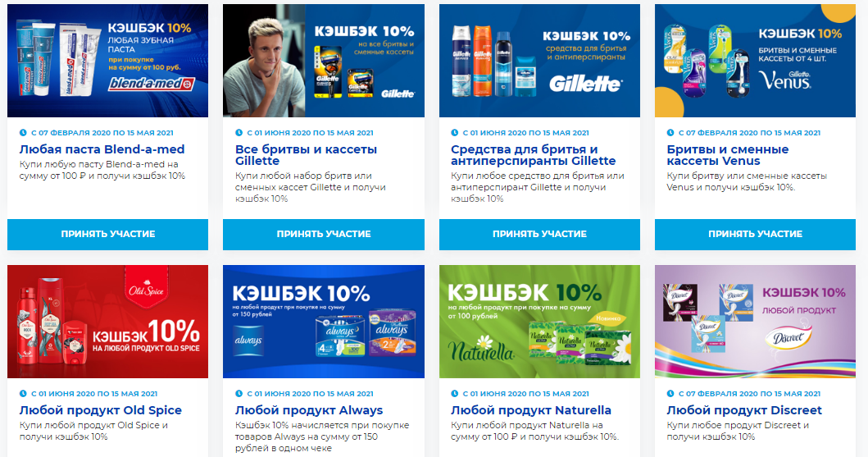Click the Naturella green cashback banner image
Viewport: 868px width, 457px height.
[539, 322]
